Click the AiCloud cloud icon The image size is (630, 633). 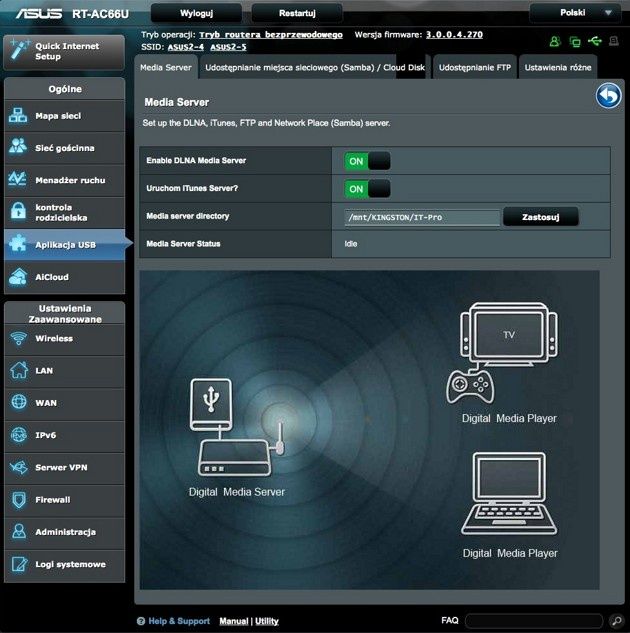pyautogui.click(x=18, y=277)
